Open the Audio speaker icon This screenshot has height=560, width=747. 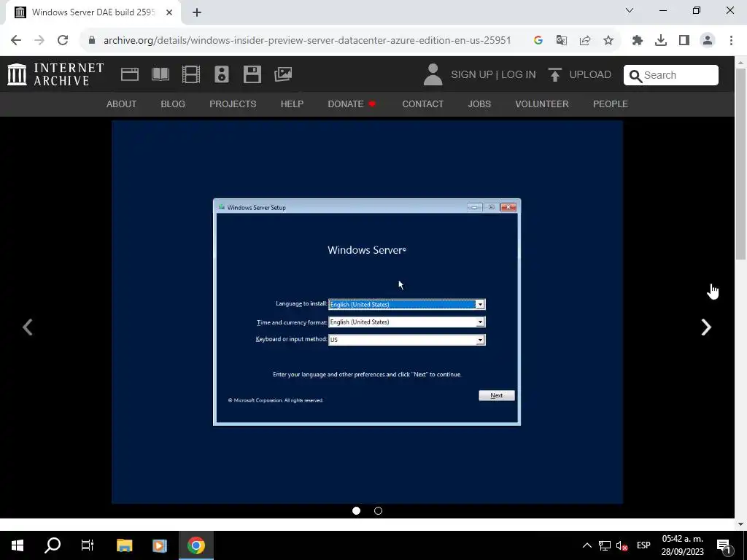tap(222, 74)
